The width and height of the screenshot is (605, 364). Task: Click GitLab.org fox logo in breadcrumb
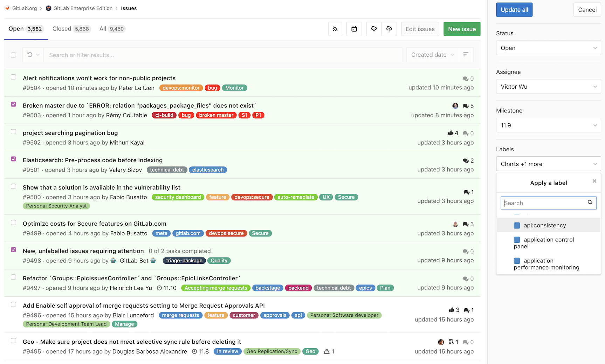(7, 8)
